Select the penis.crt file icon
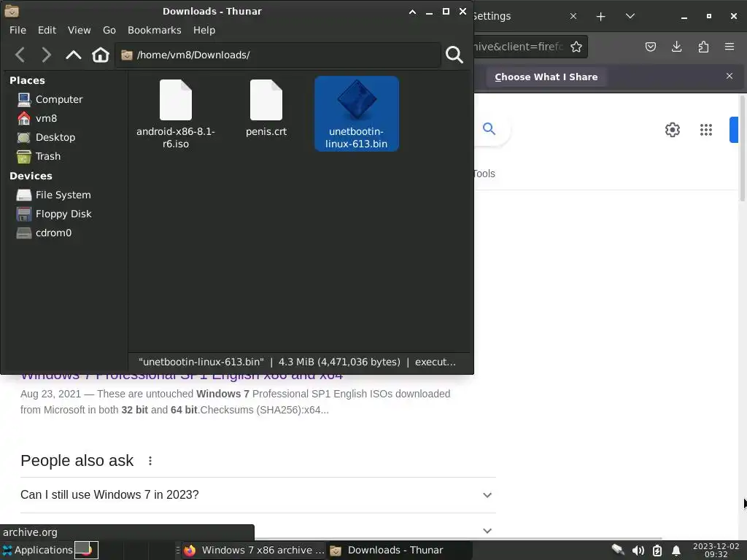747x560 pixels. [x=266, y=100]
